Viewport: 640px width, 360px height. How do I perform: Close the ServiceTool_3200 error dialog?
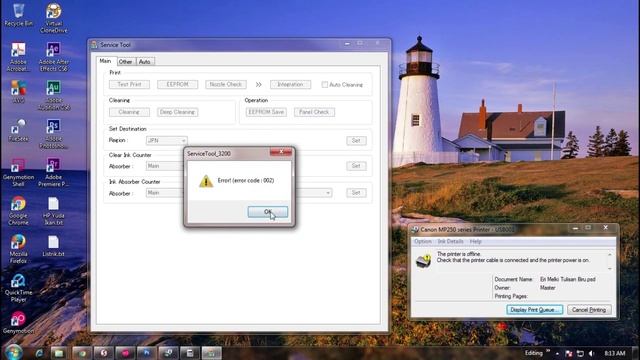click(281, 152)
